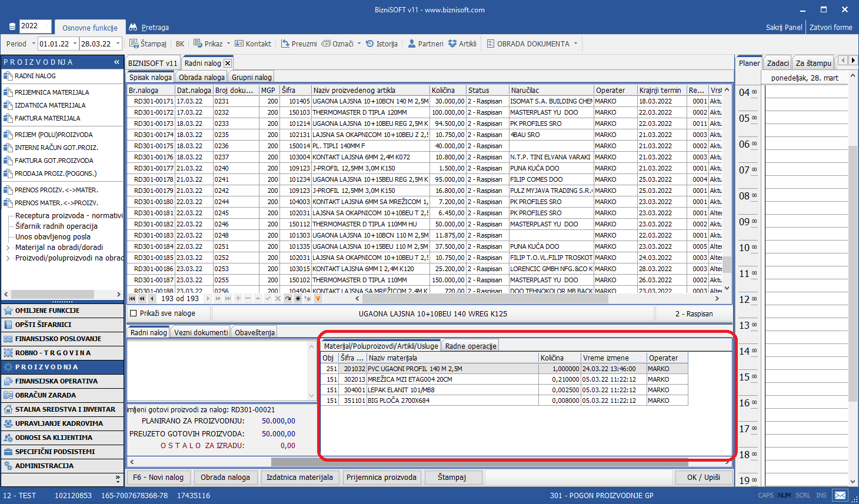Open the year 2022 combo box

point(35,26)
